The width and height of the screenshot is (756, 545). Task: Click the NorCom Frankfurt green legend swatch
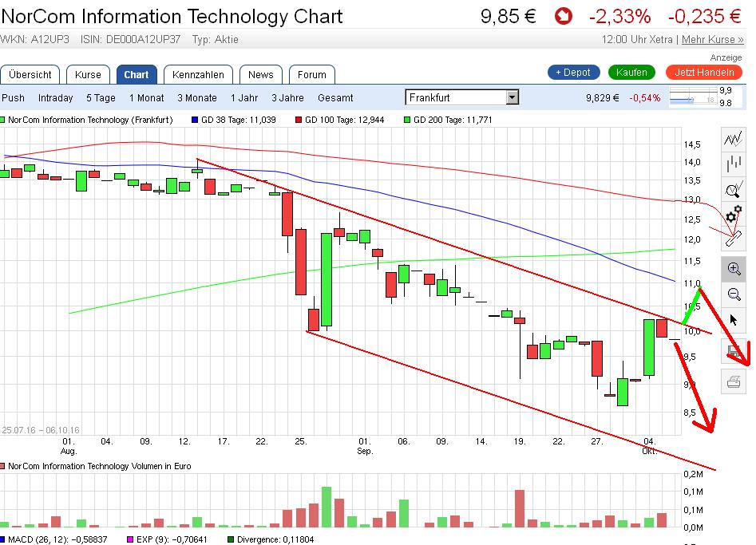2,120
